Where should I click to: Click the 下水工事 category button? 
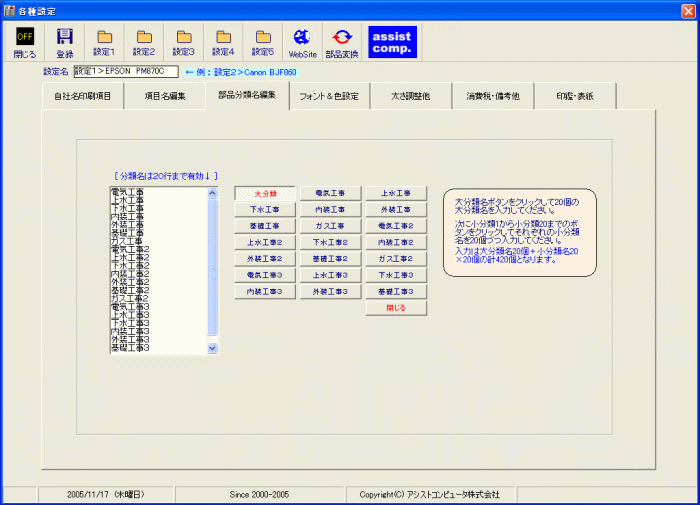click(x=265, y=209)
